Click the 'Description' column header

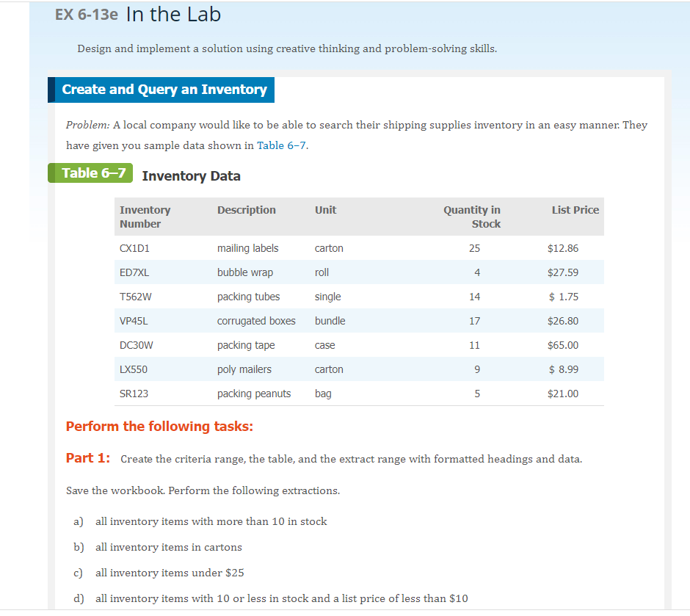[247, 210]
